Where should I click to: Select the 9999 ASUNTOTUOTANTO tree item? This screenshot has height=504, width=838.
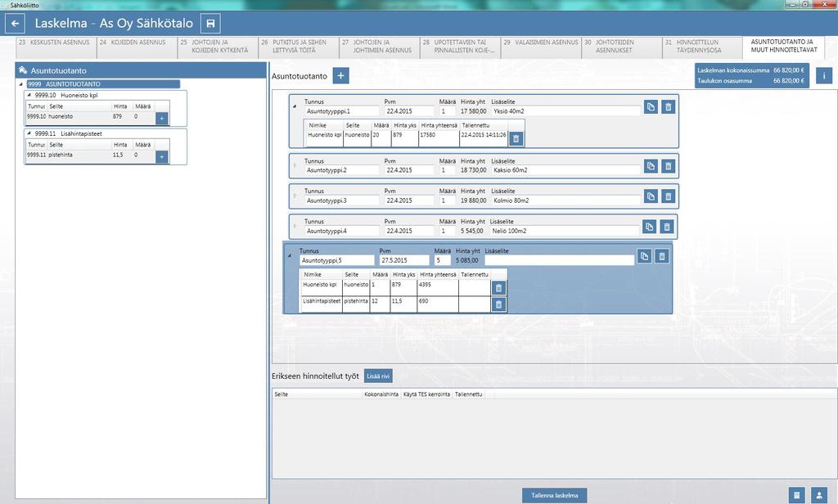point(103,84)
